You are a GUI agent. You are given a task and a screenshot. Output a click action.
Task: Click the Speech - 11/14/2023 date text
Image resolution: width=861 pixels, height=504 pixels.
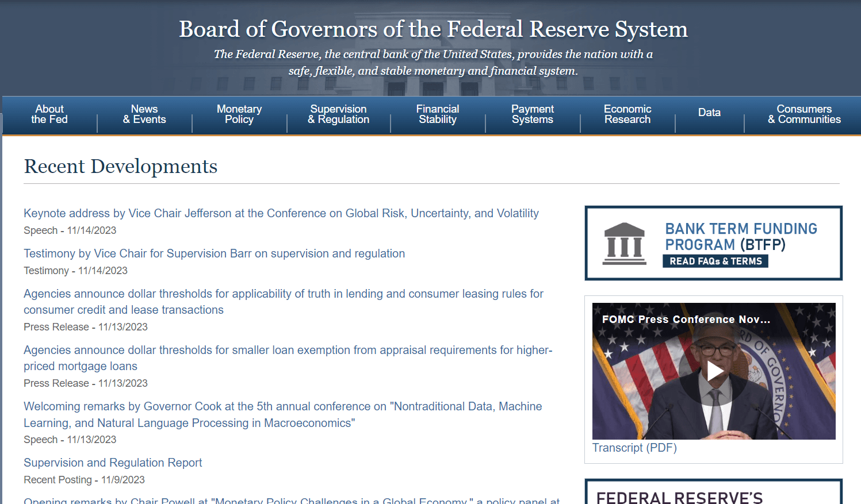click(x=70, y=230)
